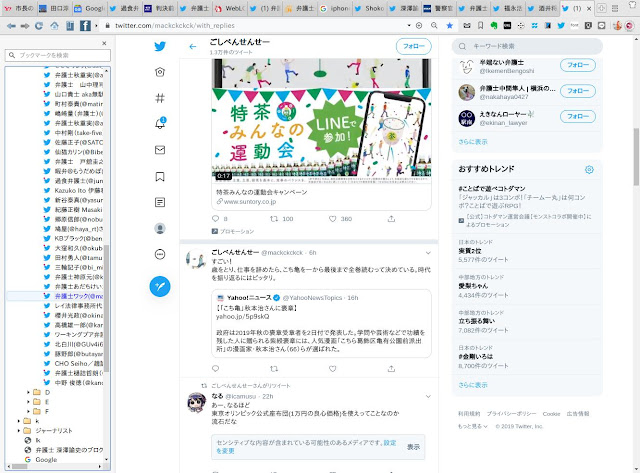Open the messages envelope icon

(160, 150)
